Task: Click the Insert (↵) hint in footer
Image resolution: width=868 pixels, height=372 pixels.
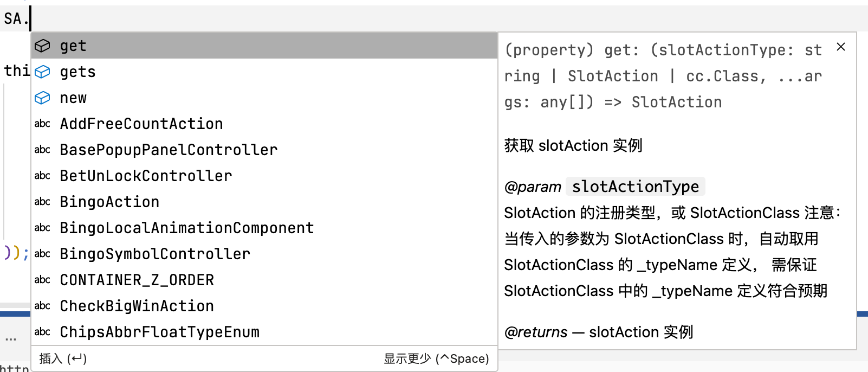Action: pyautogui.click(x=63, y=358)
